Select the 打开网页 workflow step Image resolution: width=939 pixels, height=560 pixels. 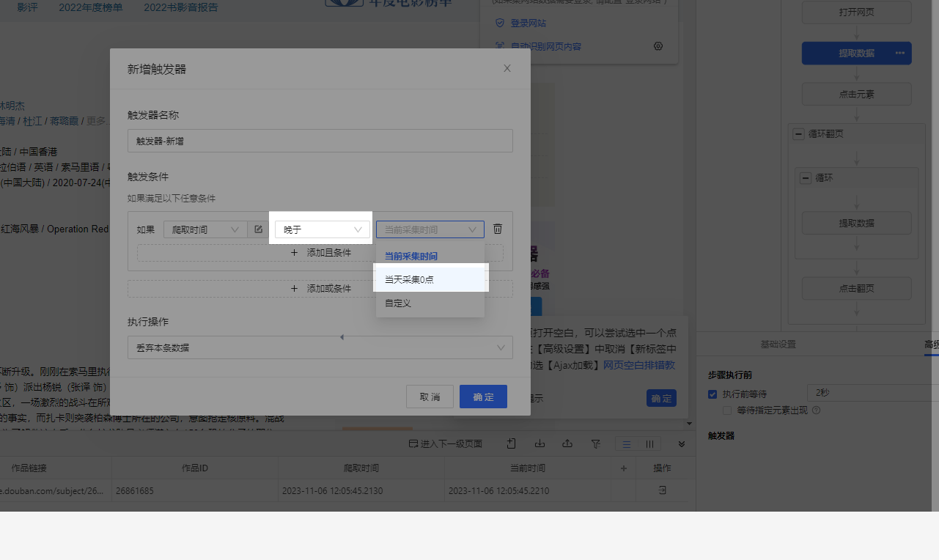[x=856, y=12]
